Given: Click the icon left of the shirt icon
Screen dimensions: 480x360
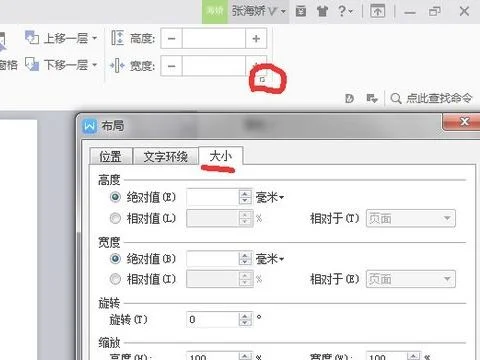Looking at the screenshot, I should coord(301,12).
